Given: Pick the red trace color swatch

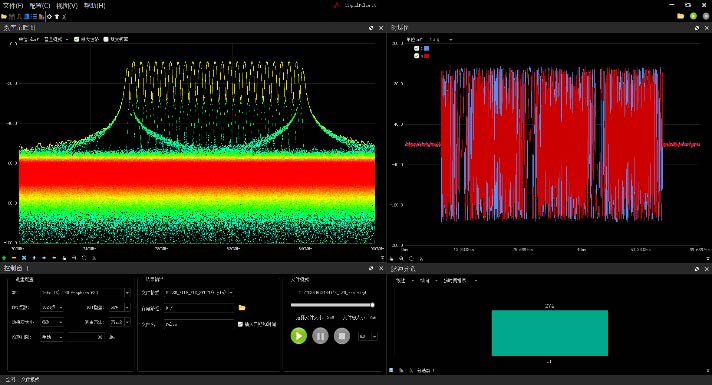Looking at the screenshot, I should point(426,55).
